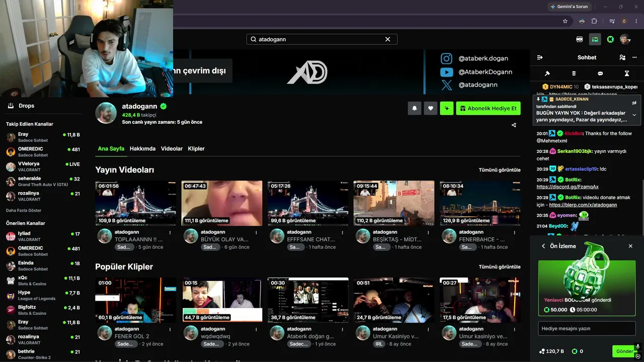Open the browser media control icon
This screenshot has height=362, width=644.
point(612,21)
